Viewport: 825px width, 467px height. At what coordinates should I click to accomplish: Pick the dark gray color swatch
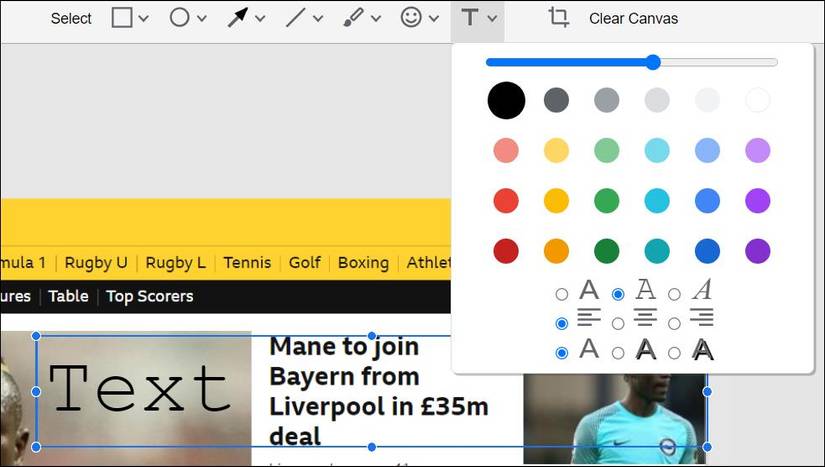pos(556,100)
